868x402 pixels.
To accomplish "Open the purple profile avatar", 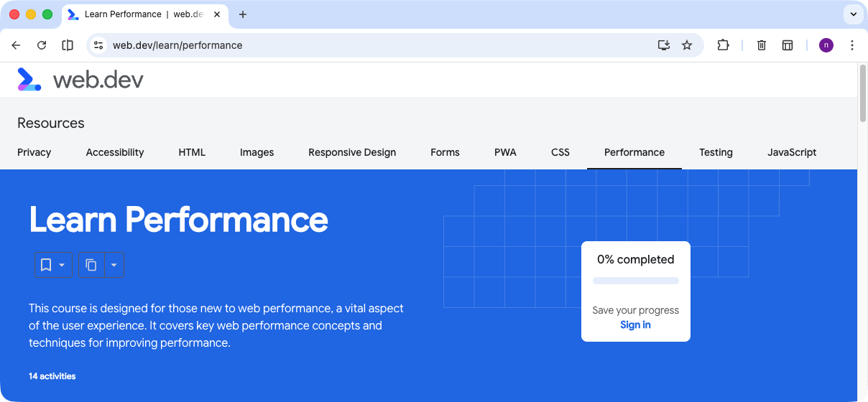I will pos(826,45).
